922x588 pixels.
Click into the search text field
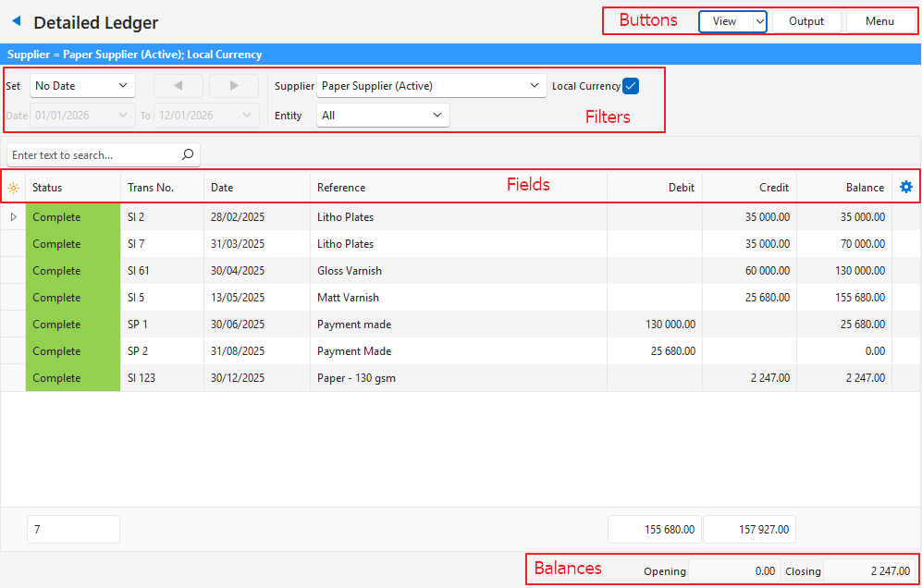[x=91, y=155]
